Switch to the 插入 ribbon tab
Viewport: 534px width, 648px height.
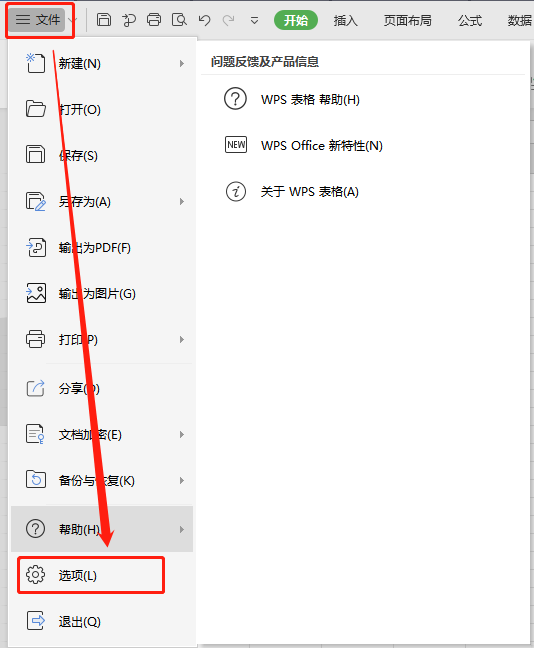tap(346, 20)
